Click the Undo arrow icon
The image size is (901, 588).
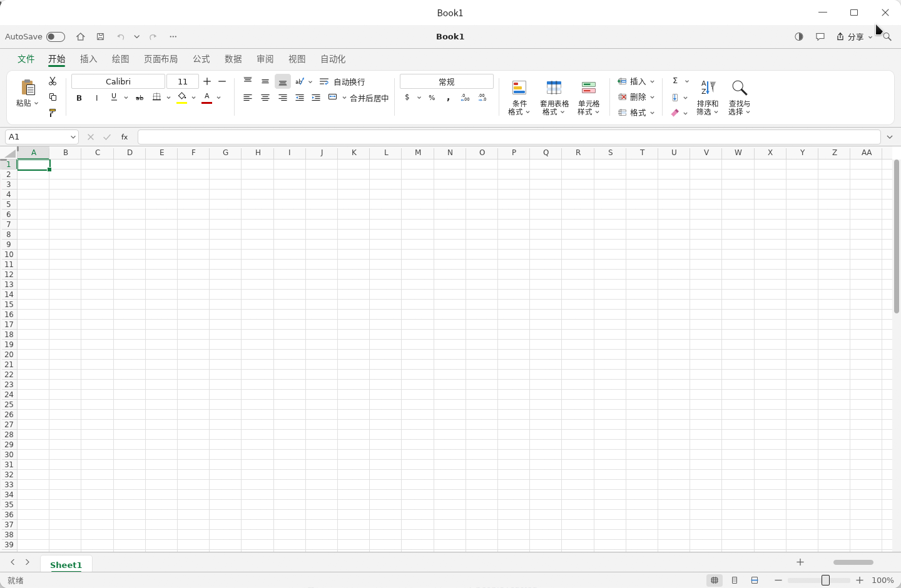121,37
